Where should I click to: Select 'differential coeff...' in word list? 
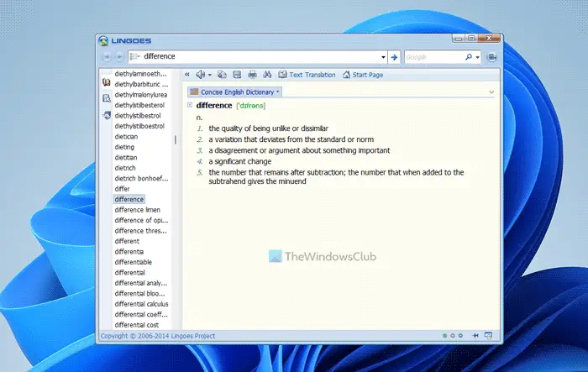click(x=141, y=314)
